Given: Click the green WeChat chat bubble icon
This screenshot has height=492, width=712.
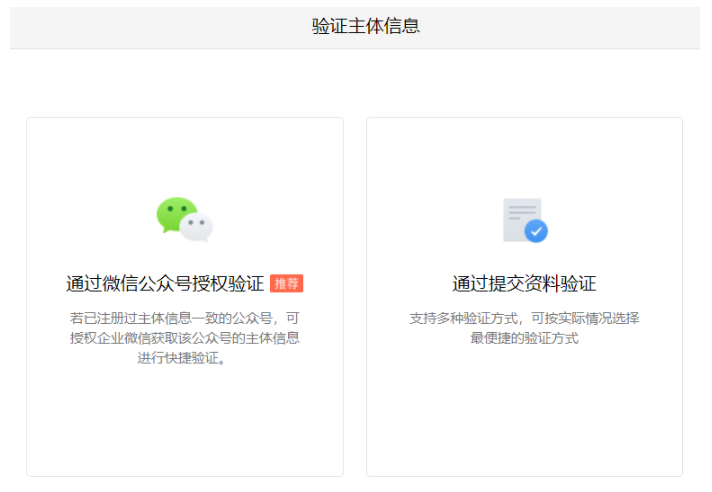Looking at the screenshot, I should click(175, 214).
